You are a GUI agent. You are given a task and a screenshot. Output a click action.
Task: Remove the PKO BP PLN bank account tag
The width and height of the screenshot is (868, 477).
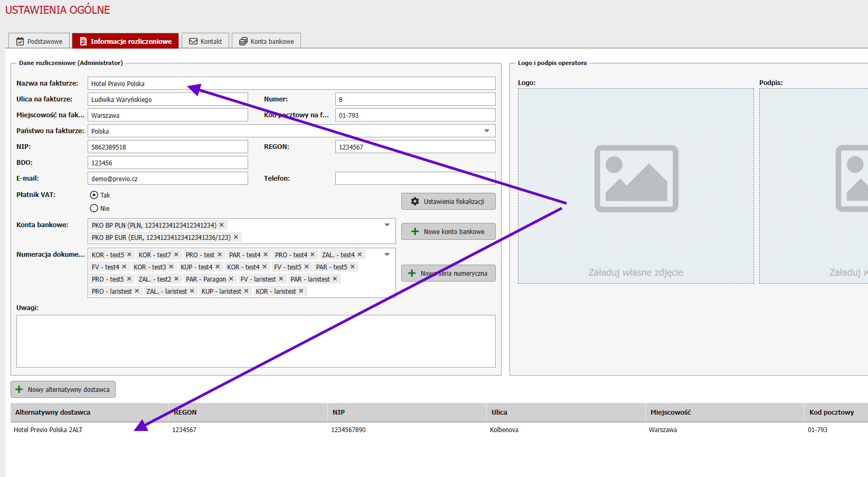pyautogui.click(x=222, y=225)
